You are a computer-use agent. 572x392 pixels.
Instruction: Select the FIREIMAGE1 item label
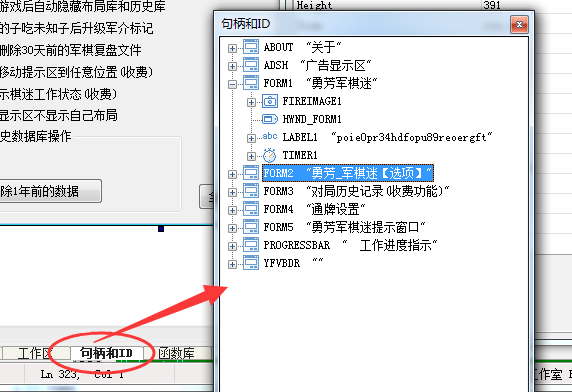tap(312, 101)
